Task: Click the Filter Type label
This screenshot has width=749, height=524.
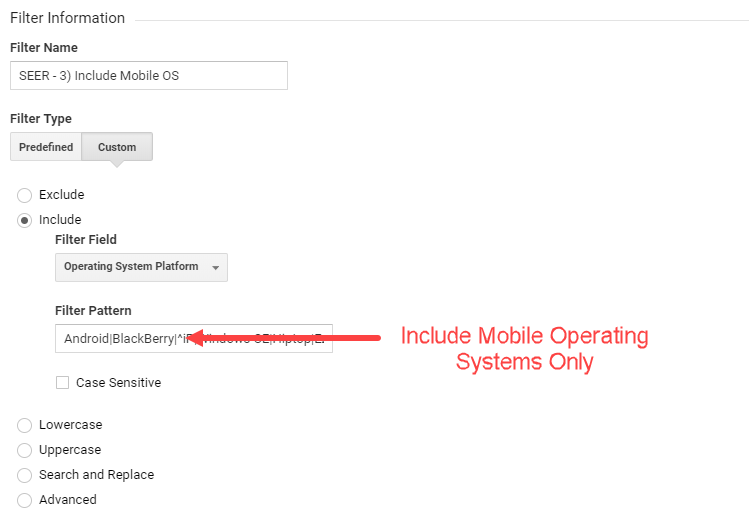Action: point(40,119)
